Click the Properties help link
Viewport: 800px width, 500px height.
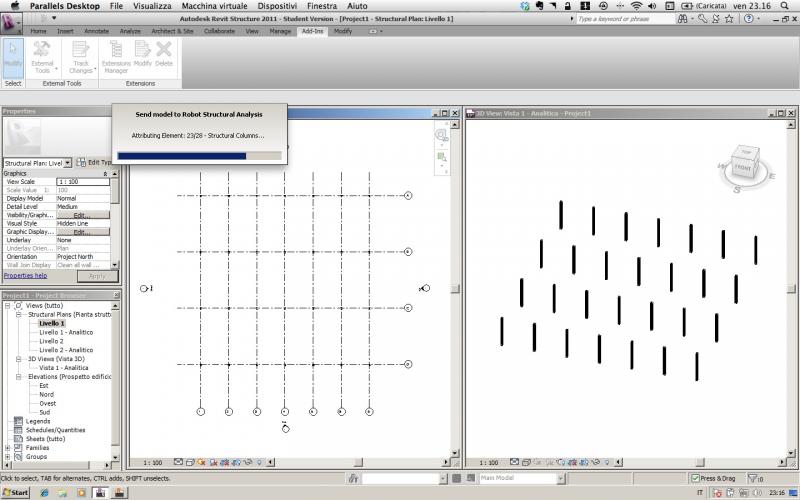pyautogui.click(x=26, y=276)
